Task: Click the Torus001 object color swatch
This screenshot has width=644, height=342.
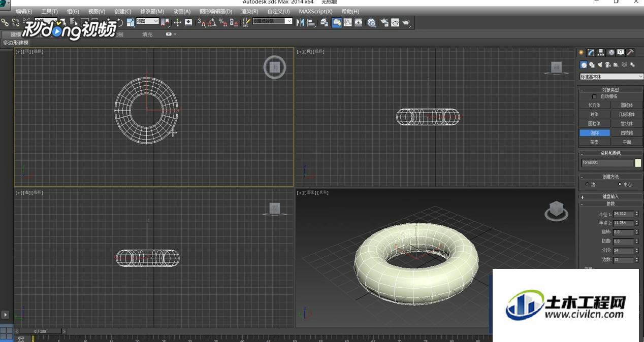Action: 638,163
